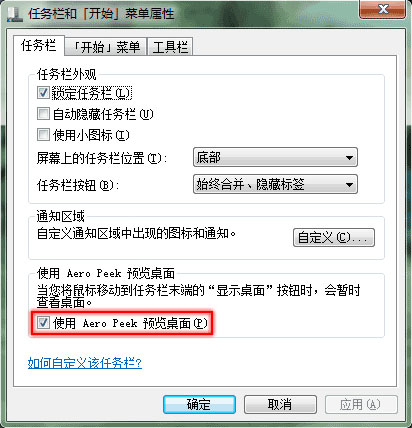Screen dimensions: 412x428
Task: Confirm with the 确定 button
Action: click(199, 405)
